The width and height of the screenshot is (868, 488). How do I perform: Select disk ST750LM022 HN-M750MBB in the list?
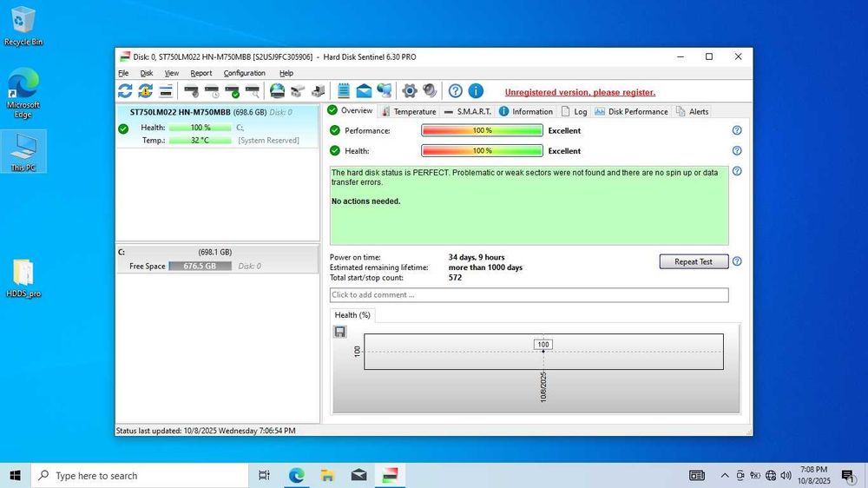[217, 126]
